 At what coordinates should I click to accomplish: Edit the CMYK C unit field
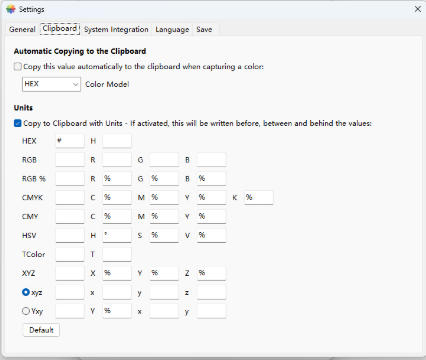[117, 197]
